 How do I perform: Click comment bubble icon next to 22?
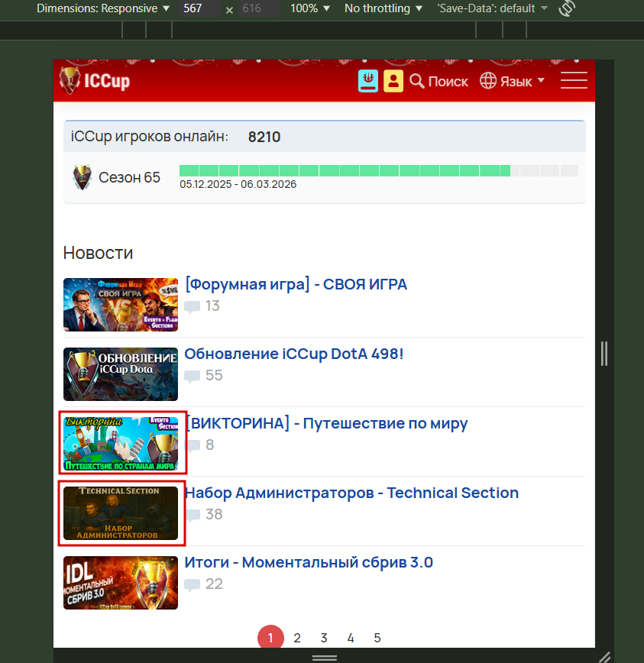coord(193,585)
